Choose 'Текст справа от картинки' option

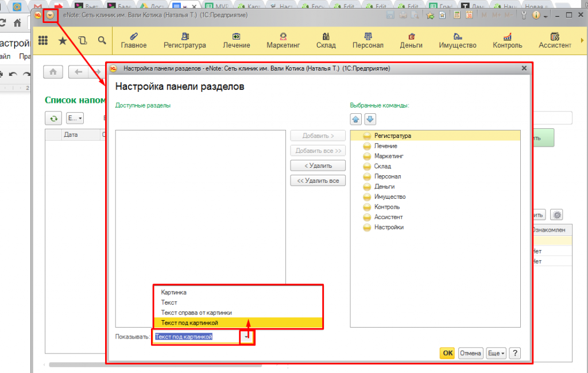click(238, 312)
